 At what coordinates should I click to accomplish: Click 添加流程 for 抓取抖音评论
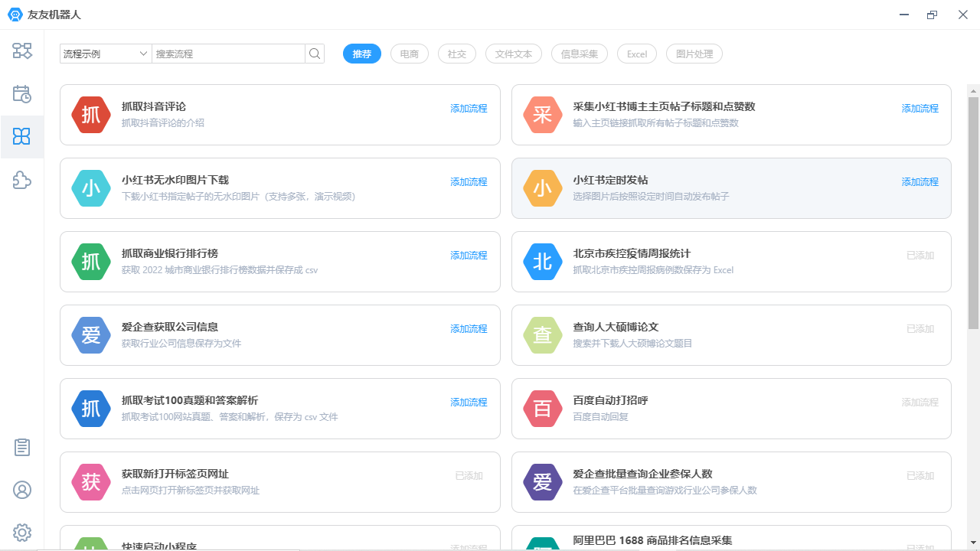[469, 108]
